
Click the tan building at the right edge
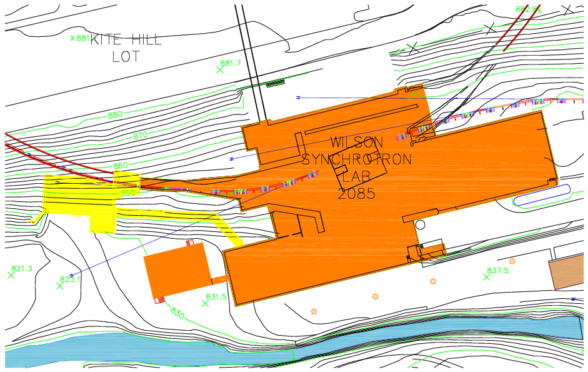567,271
